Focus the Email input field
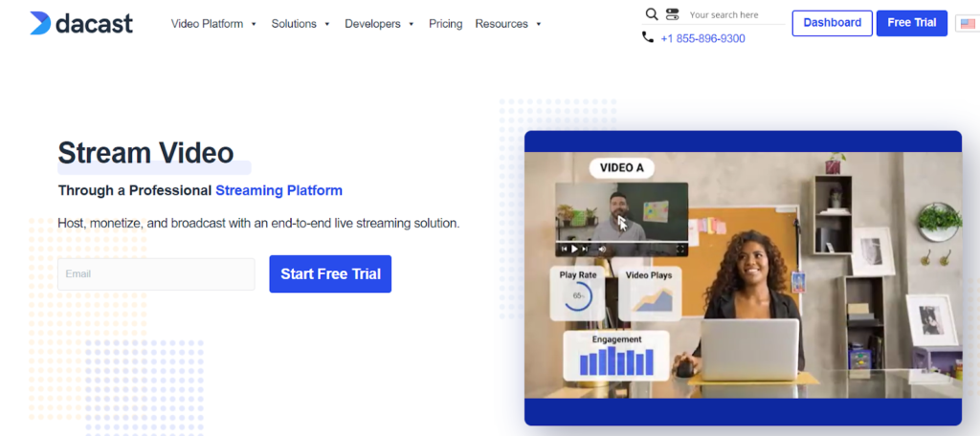 click(x=156, y=274)
